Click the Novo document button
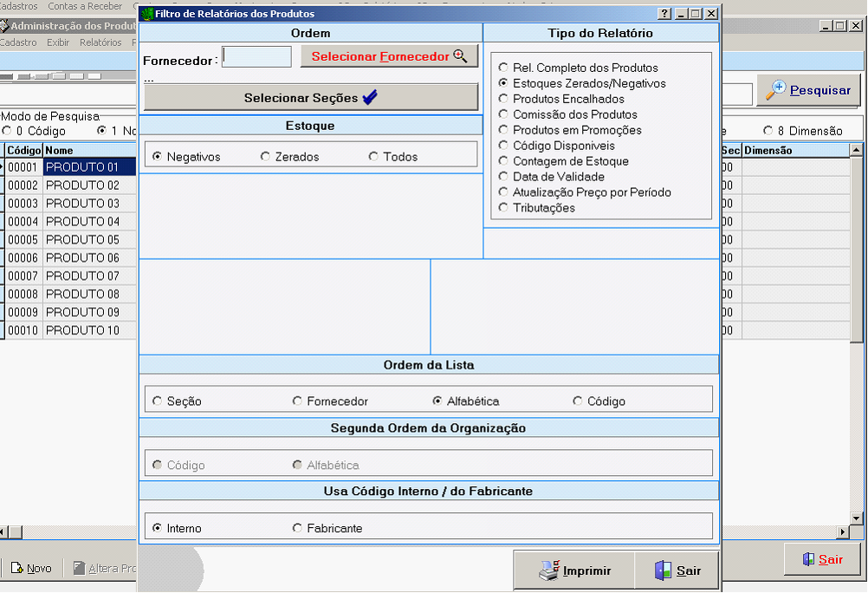The image size is (868, 593). pyautogui.click(x=31, y=569)
